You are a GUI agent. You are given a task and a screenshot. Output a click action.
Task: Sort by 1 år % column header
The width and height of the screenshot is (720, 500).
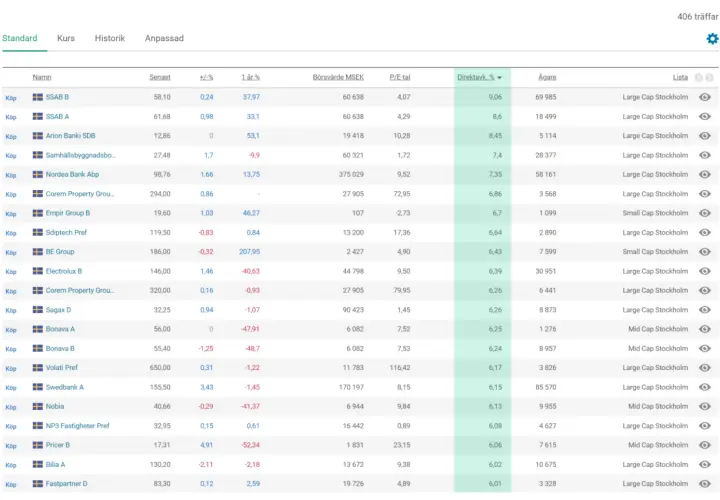pyautogui.click(x=251, y=77)
